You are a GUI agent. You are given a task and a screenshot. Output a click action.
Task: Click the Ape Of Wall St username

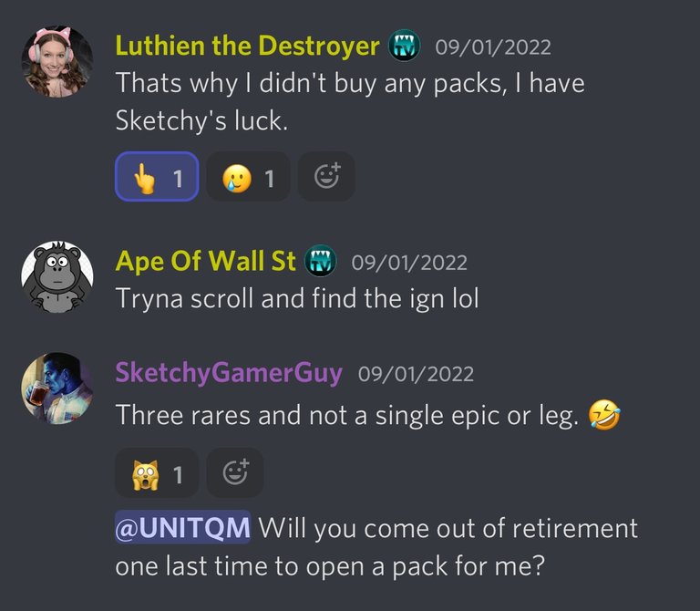[x=205, y=262]
